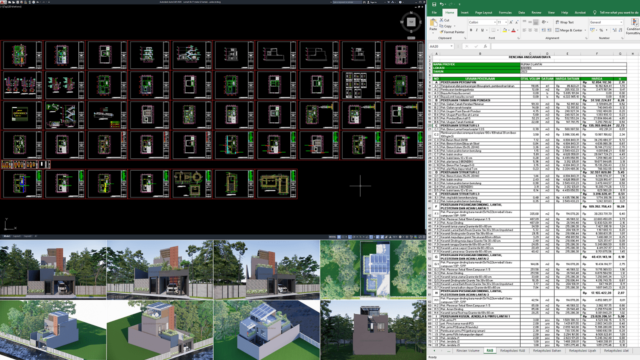The image size is (640, 360).
Task: Apply the yellow Fill Color swatch
Action: pyautogui.click(x=504, y=30)
